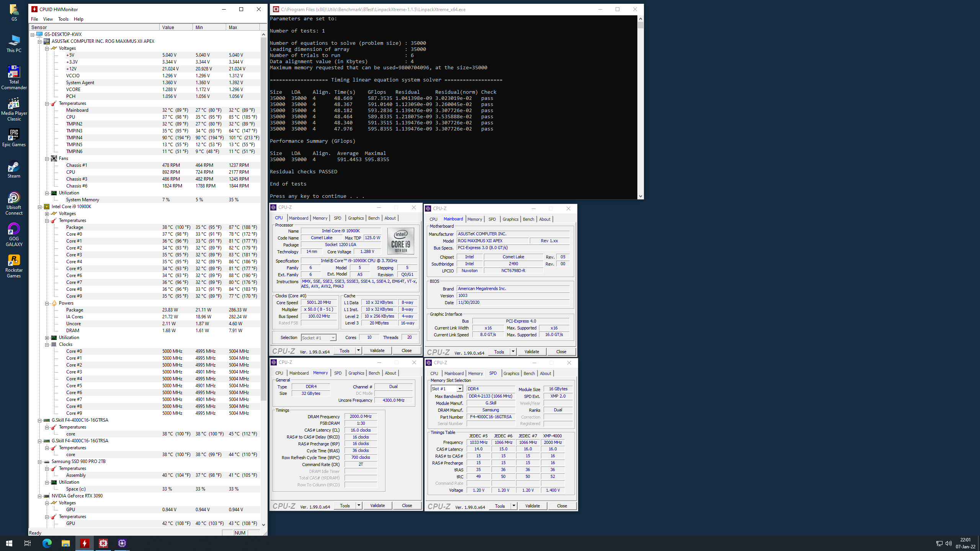This screenshot has width=980, height=551.
Task: Open Microsoft Edge from the taskbar
Action: click(x=47, y=543)
